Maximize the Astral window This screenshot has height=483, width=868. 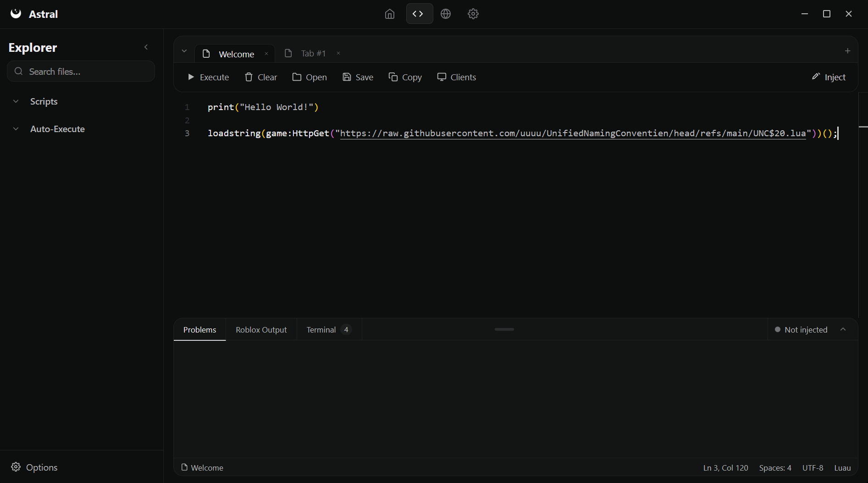(827, 14)
